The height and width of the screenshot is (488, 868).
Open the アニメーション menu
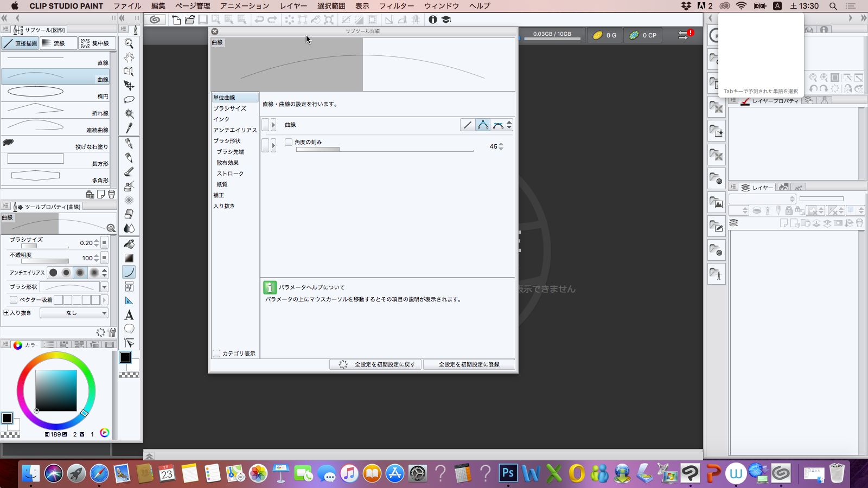pos(245,6)
